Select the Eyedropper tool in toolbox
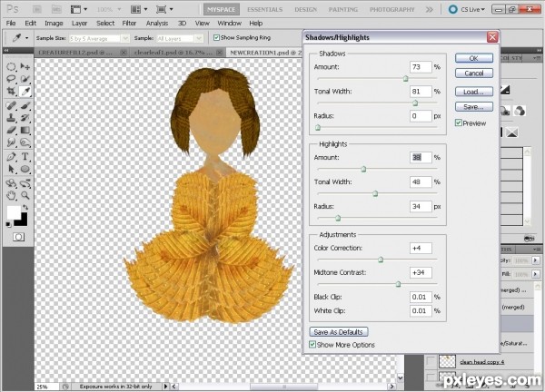This screenshot has height=392, width=545. (x=25, y=92)
